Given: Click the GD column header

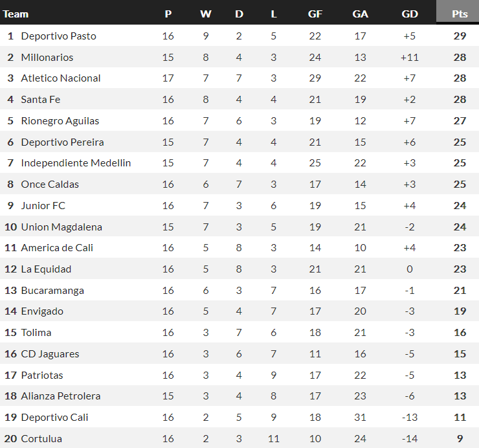Looking at the screenshot, I should (410, 14).
